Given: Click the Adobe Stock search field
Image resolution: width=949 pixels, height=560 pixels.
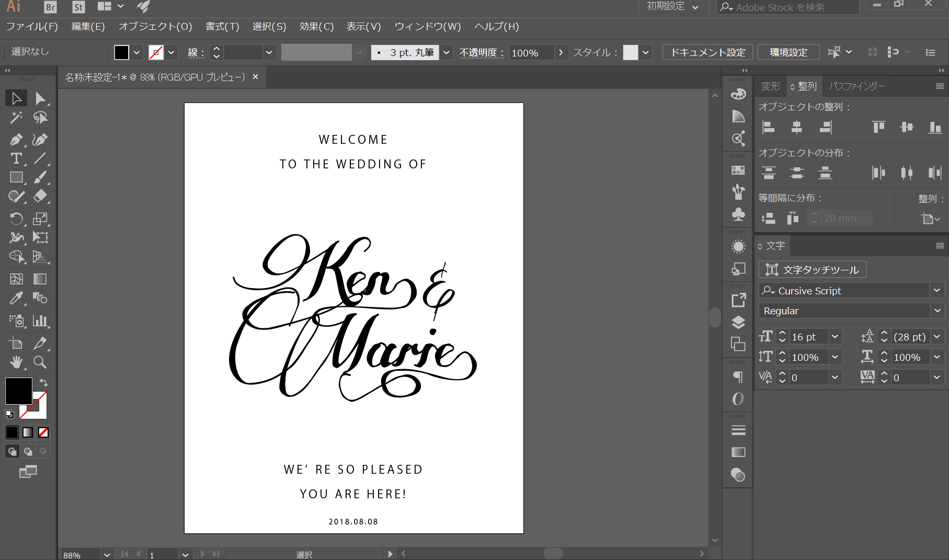Looking at the screenshot, I should pos(788,7).
